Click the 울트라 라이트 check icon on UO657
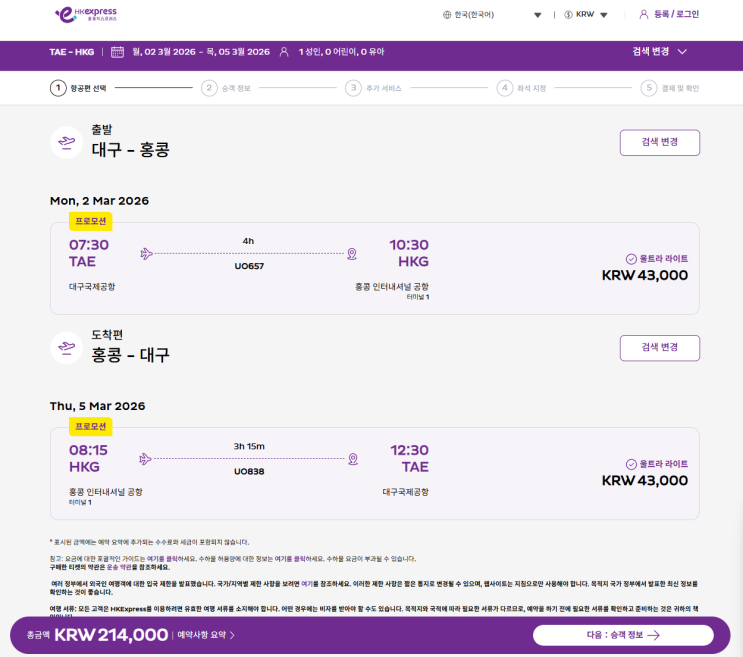 pyautogui.click(x=631, y=259)
